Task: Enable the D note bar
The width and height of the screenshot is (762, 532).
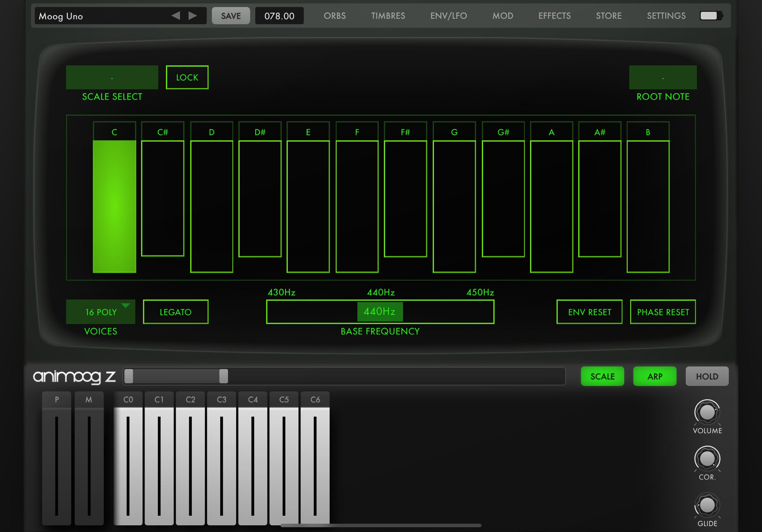Action: [x=212, y=206]
